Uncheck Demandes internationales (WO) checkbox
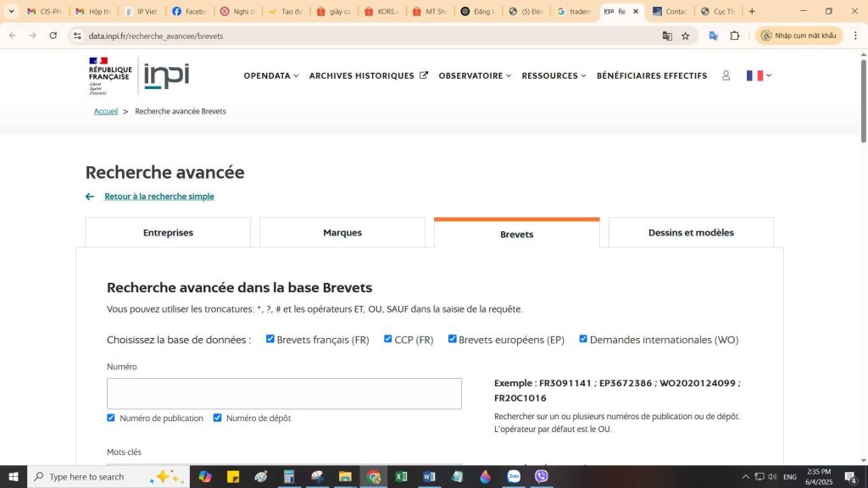 [583, 339]
